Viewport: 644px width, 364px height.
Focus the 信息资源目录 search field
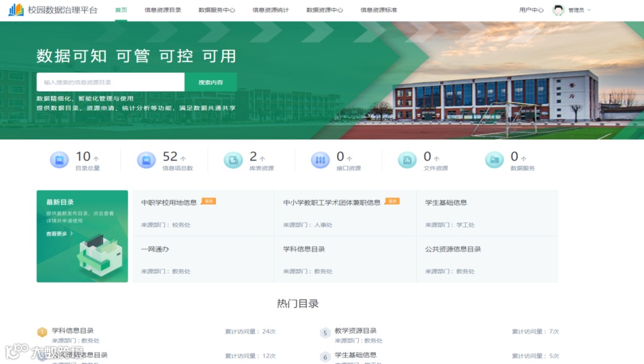click(110, 82)
